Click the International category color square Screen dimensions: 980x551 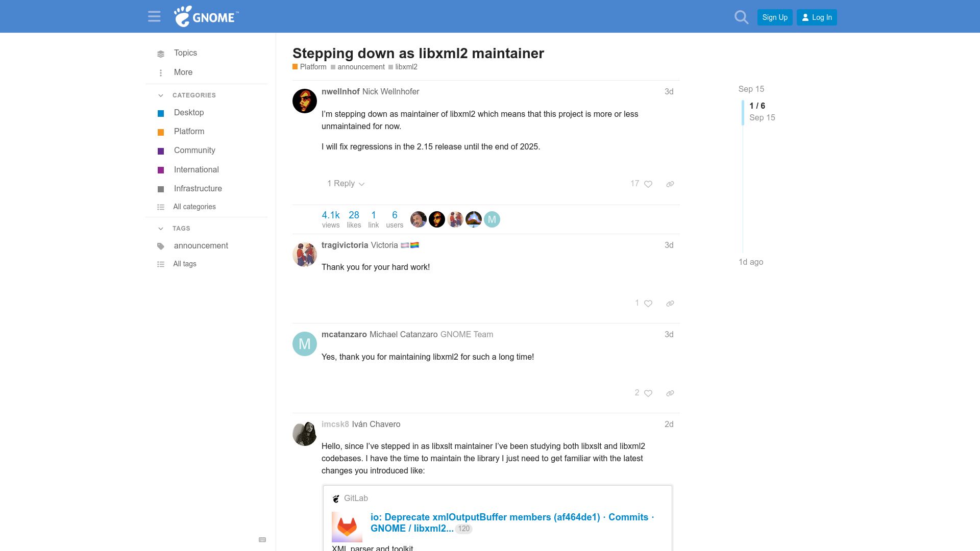[161, 170]
